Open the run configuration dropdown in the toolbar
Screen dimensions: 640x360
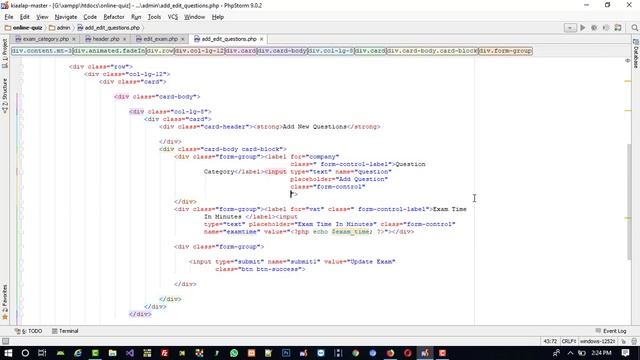(x=570, y=28)
